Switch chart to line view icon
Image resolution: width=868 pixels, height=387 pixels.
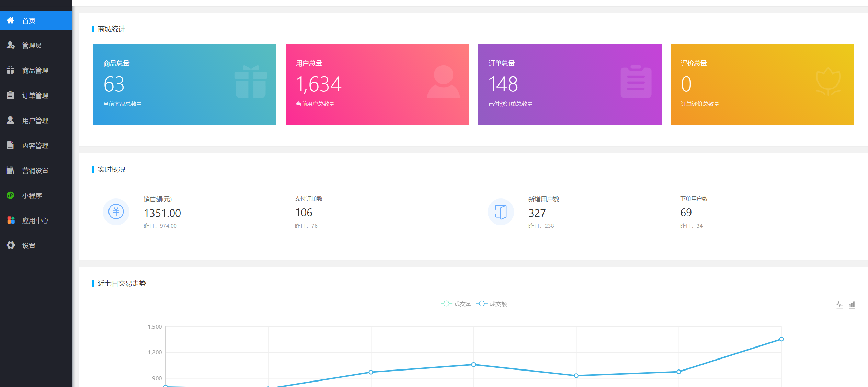(840, 305)
